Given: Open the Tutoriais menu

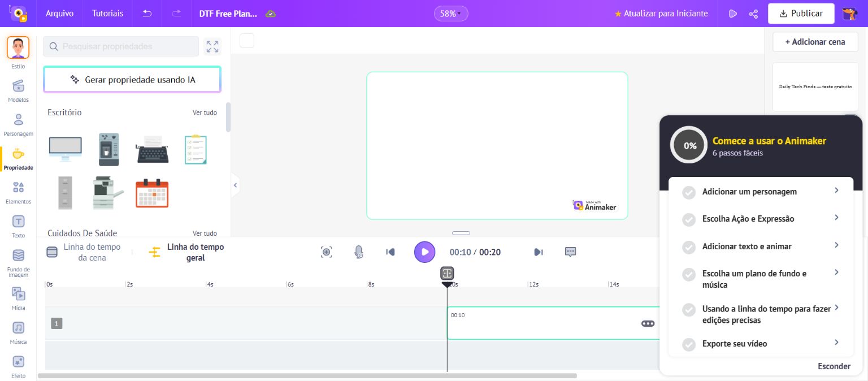Looking at the screenshot, I should (107, 14).
